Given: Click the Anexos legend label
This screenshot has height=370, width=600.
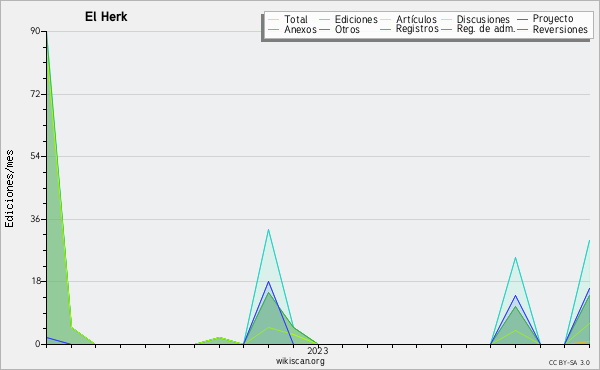Looking at the screenshot, I should (300, 29).
